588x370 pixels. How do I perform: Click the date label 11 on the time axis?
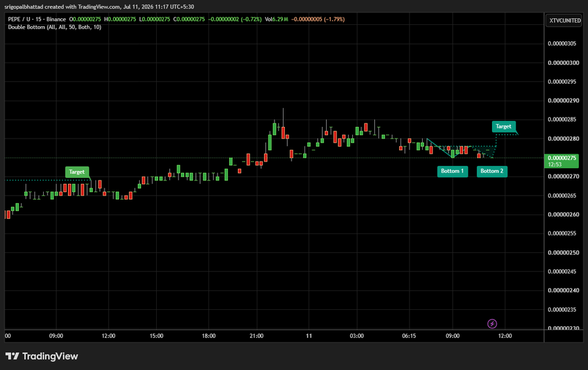pyautogui.click(x=308, y=336)
